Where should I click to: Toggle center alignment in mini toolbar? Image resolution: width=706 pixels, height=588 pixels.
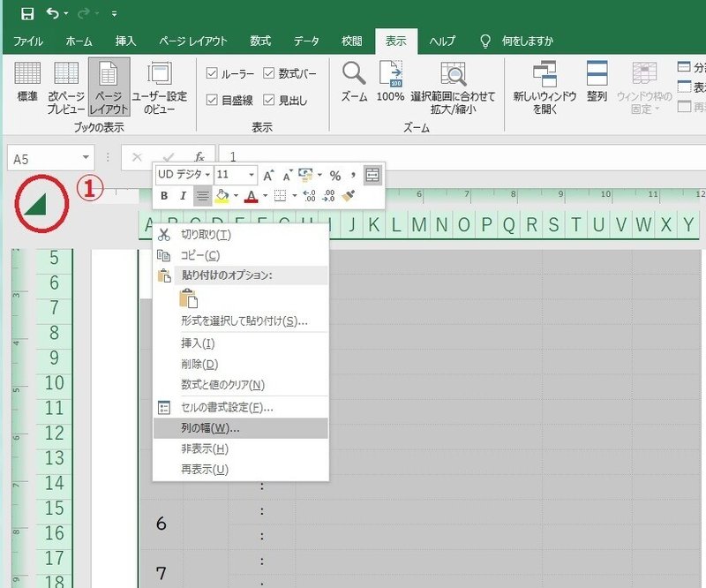click(x=203, y=196)
